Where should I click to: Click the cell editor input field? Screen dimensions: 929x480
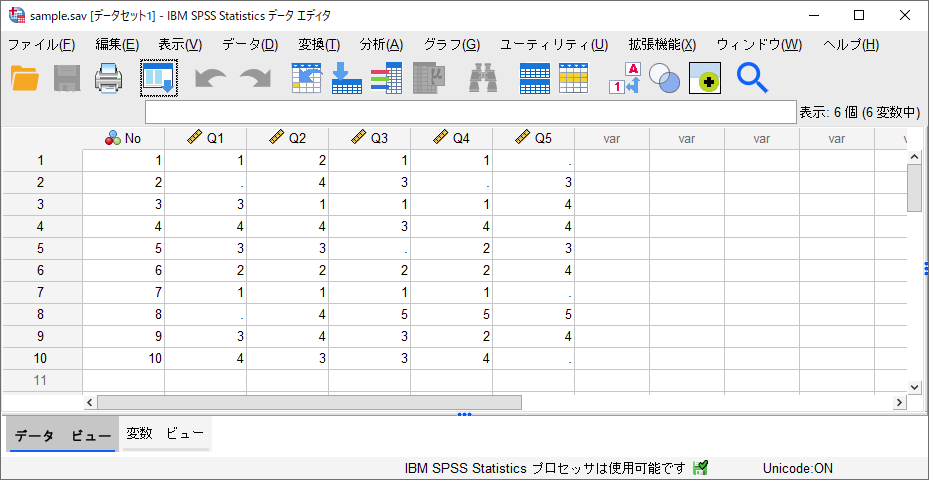[470, 112]
